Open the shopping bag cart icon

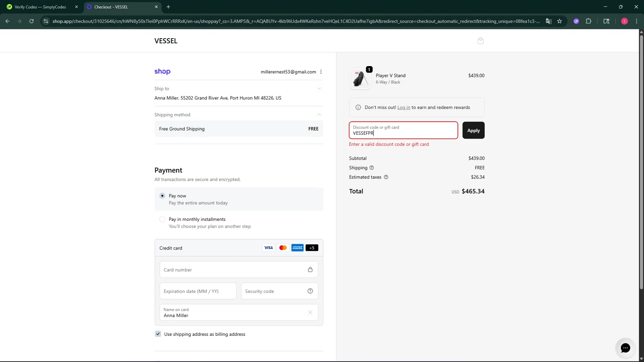click(480, 40)
